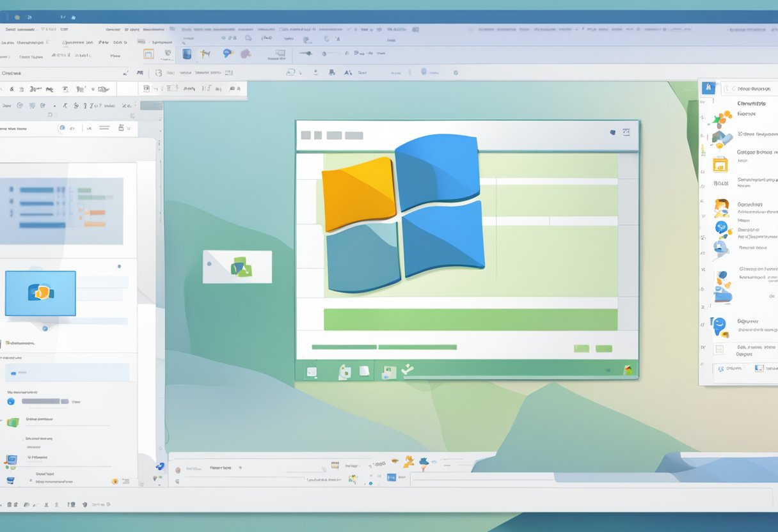Select the blue smiley chat icon in right panel

point(720,325)
